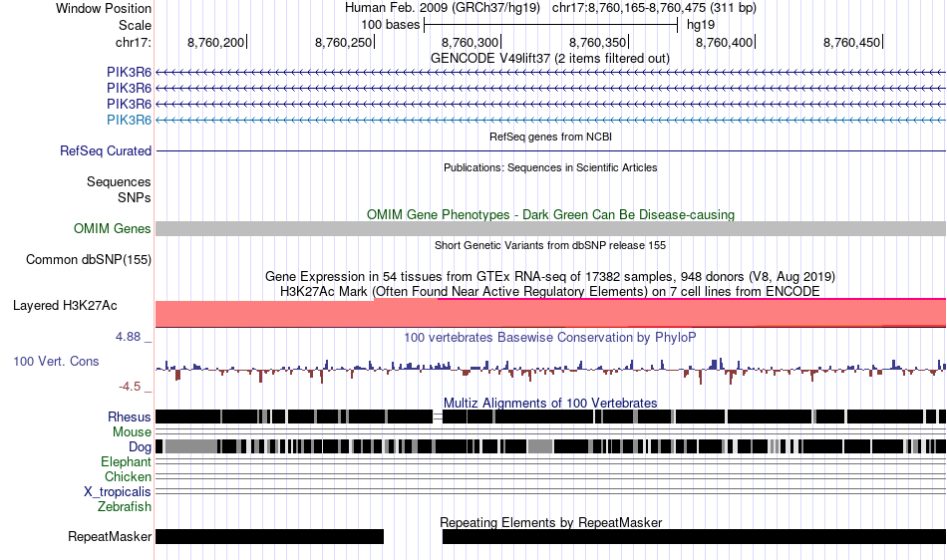The height and width of the screenshot is (560, 947).
Task: Click the 8,760,450 ruler position
Action: (x=852, y=42)
